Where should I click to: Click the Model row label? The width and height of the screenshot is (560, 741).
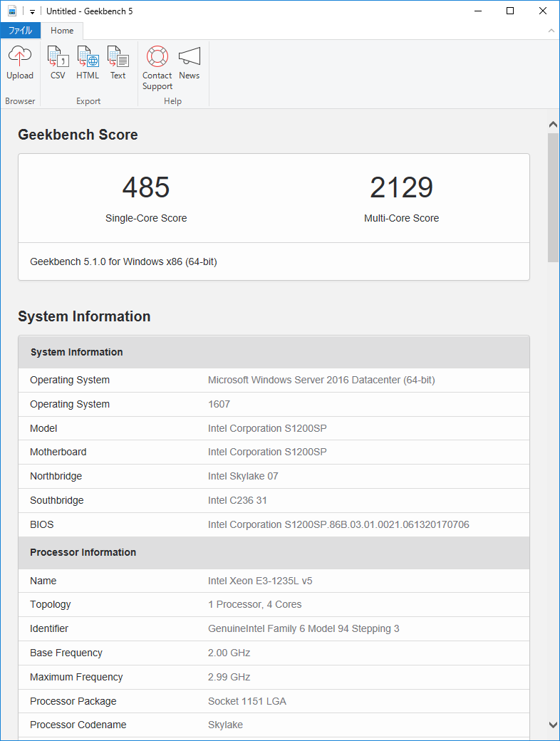click(43, 428)
